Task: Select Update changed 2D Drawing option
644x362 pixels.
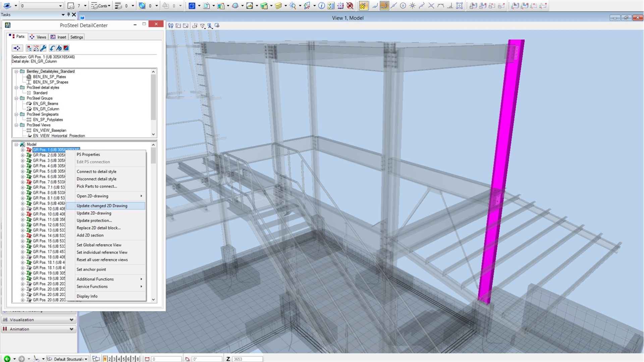Action: click(x=102, y=205)
